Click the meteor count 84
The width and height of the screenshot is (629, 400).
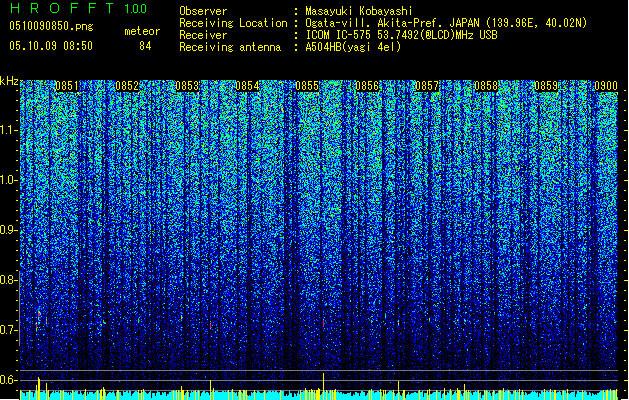tap(145, 46)
